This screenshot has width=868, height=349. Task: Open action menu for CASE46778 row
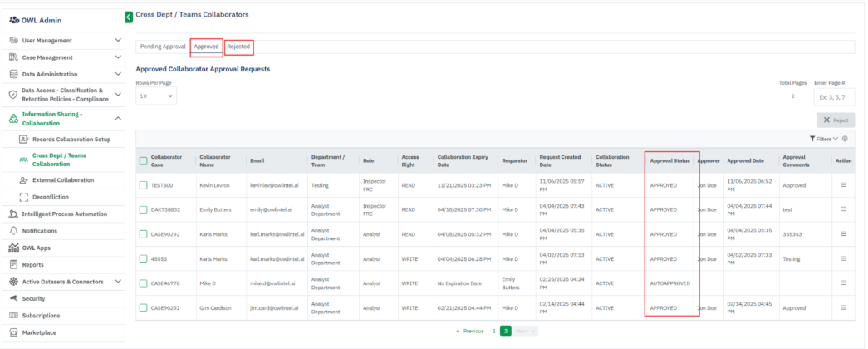coord(844,283)
